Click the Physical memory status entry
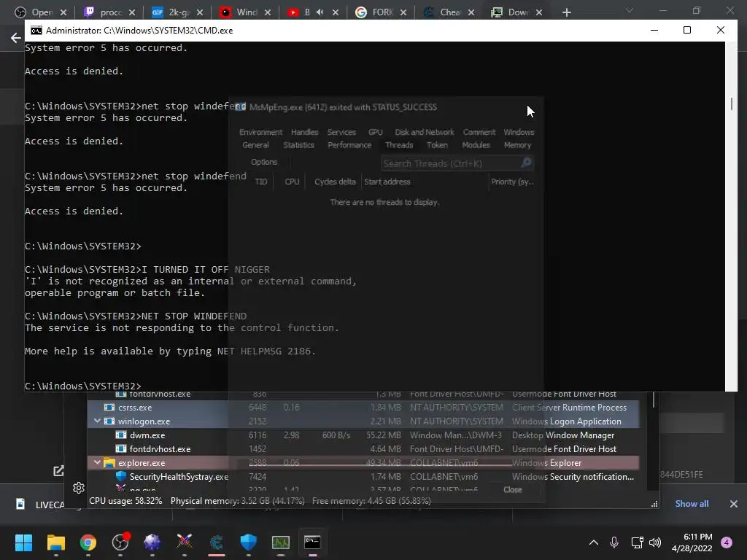 click(x=237, y=500)
